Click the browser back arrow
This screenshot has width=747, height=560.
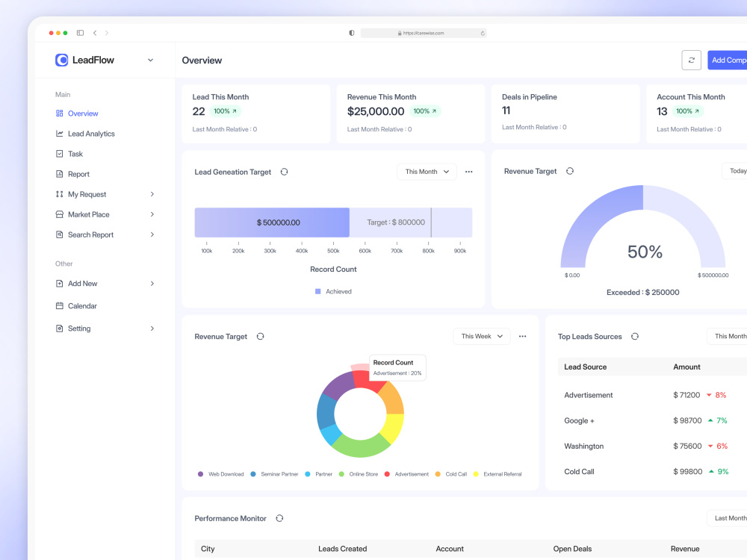point(95,33)
